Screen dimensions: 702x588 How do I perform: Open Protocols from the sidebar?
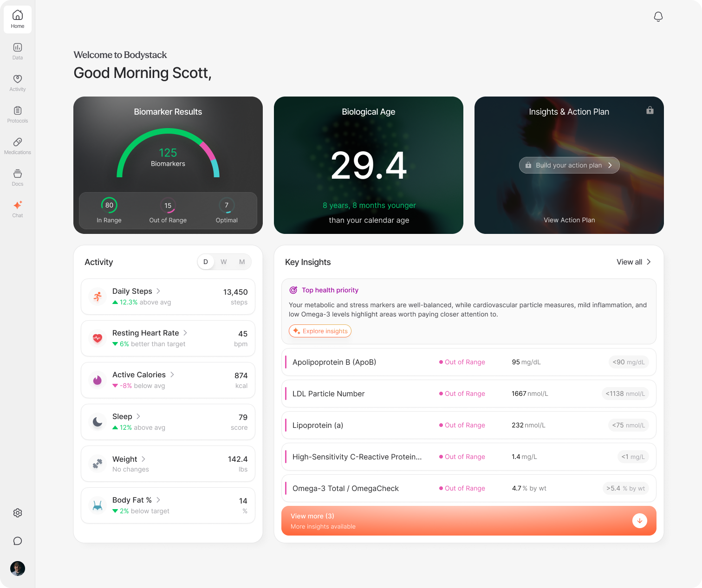[x=18, y=114]
